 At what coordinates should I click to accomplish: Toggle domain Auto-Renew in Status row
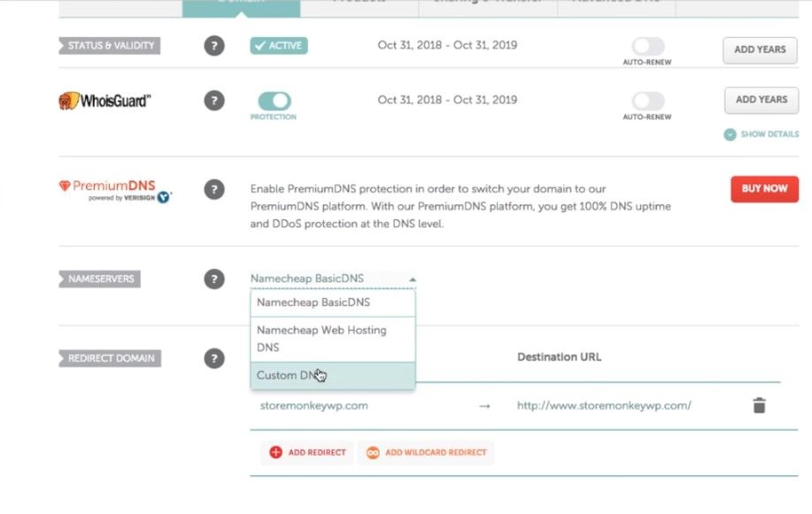[647, 46]
